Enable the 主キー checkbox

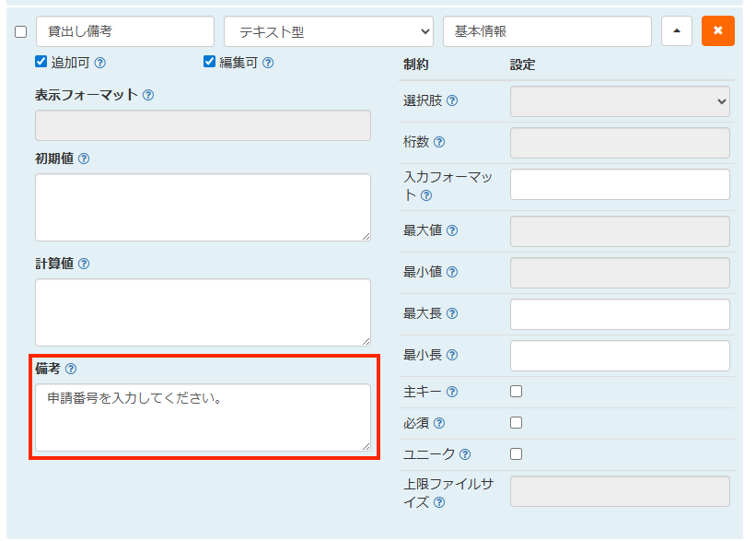(516, 391)
